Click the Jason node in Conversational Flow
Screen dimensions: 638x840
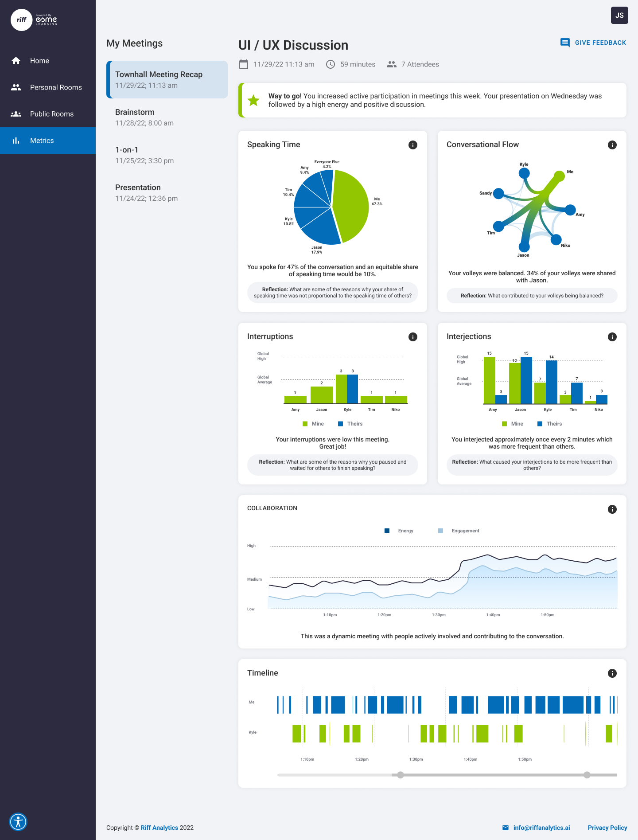coord(524,246)
